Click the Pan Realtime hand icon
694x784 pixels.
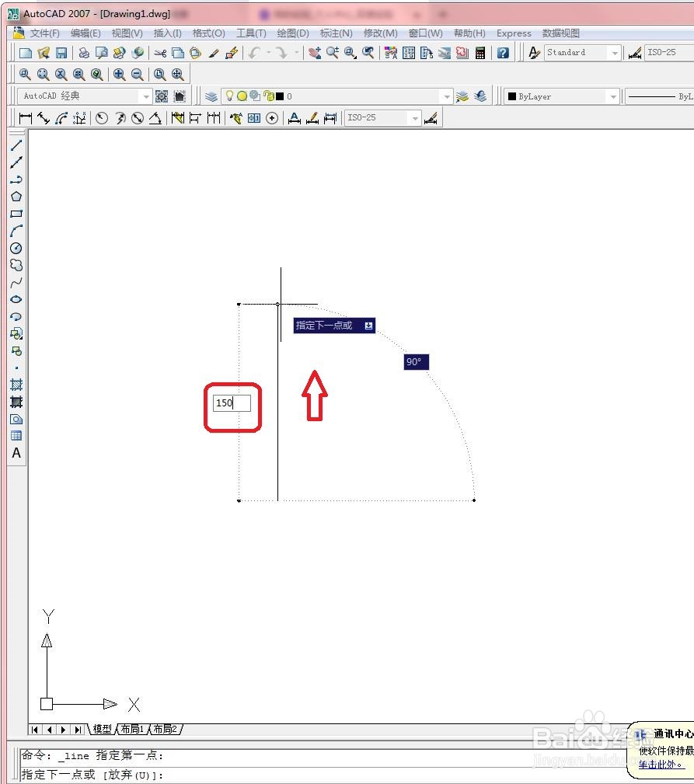click(315, 53)
